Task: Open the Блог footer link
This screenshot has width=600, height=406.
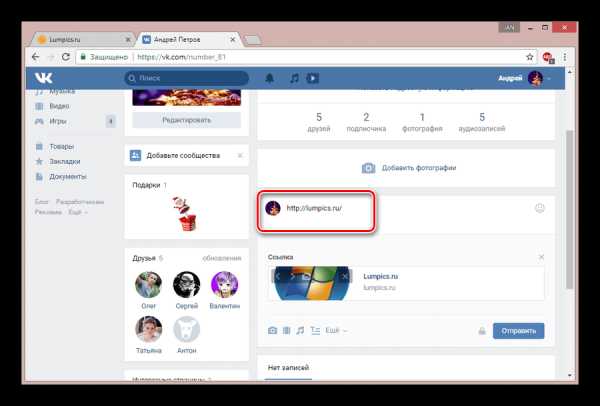Action: 42,202
